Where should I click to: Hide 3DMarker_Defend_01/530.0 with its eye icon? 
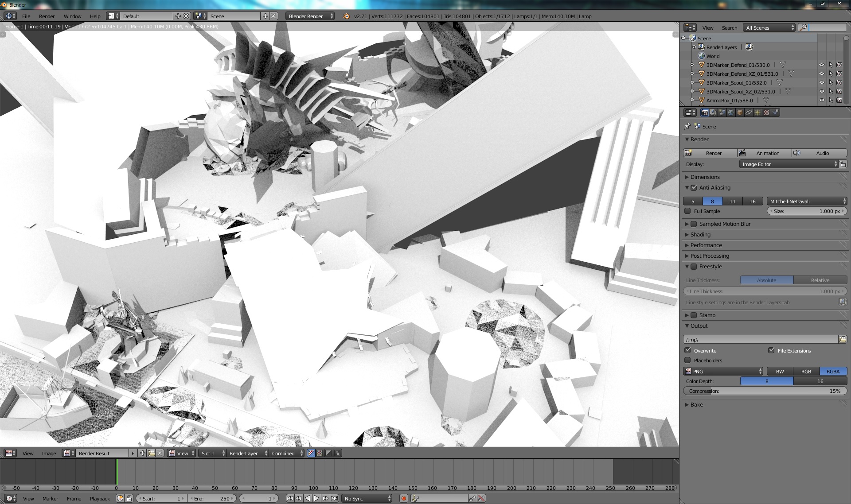(x=821, y=65)
